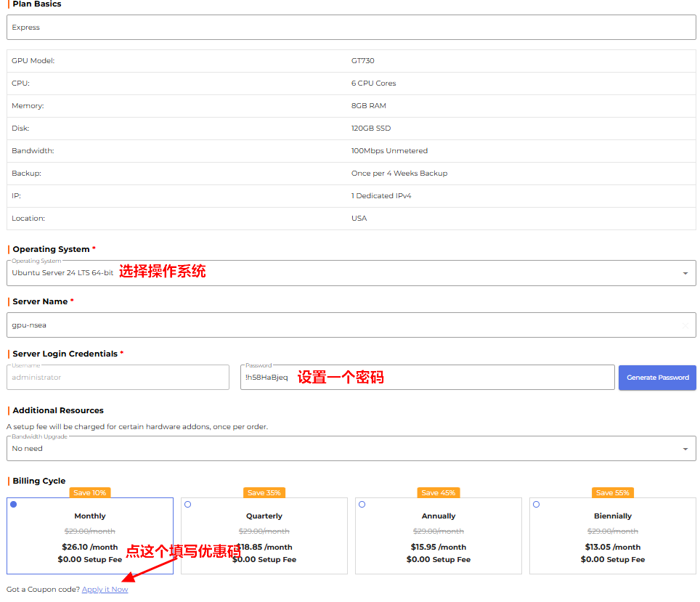Click the Bandwidth Upgrade dropdown arrow
700x602 pixels.
pos(685,450)
